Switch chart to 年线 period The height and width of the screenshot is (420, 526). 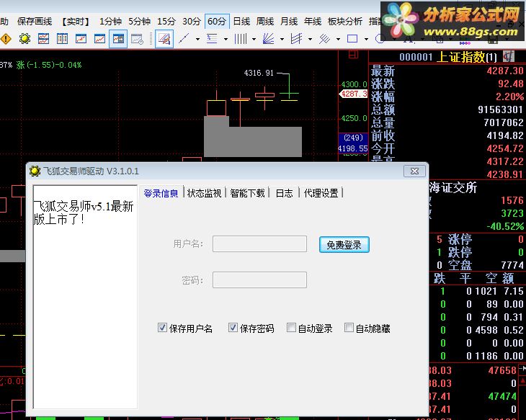313,22
